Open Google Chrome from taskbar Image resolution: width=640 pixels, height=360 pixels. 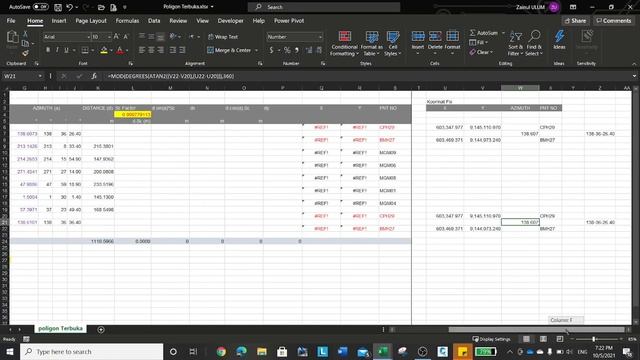[x=221, y=351]
